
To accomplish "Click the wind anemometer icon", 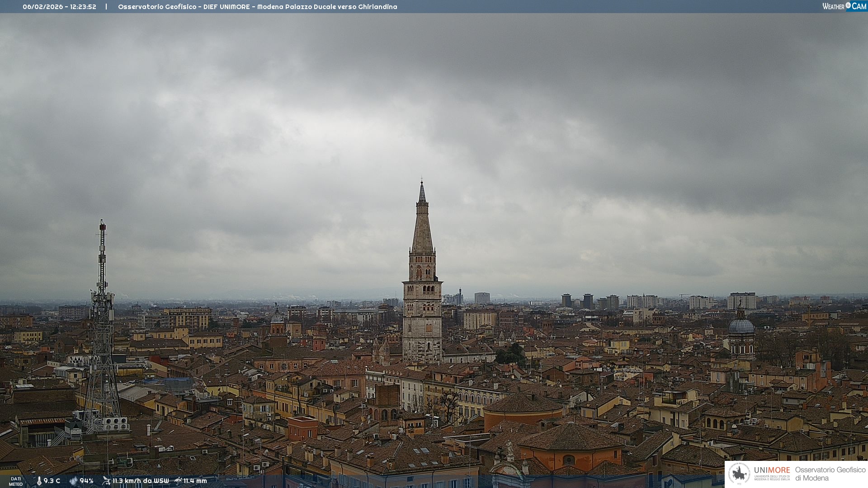I will (106, 481).
